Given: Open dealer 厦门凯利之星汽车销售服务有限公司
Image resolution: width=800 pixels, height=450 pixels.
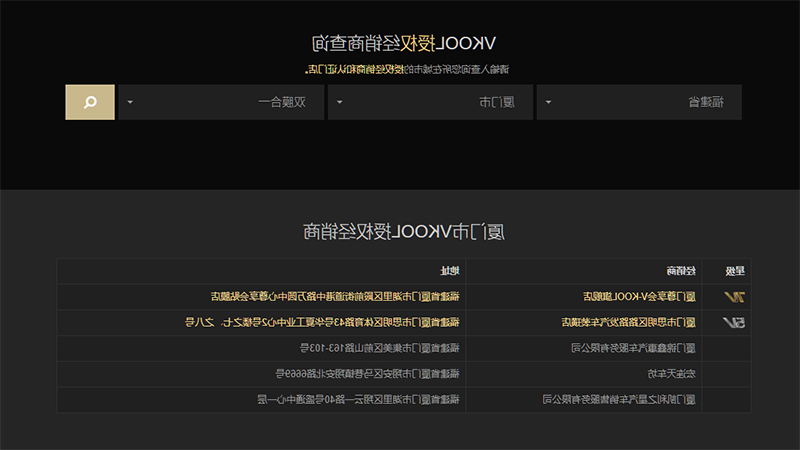Looking at the screenshot, I should (619, 399).
